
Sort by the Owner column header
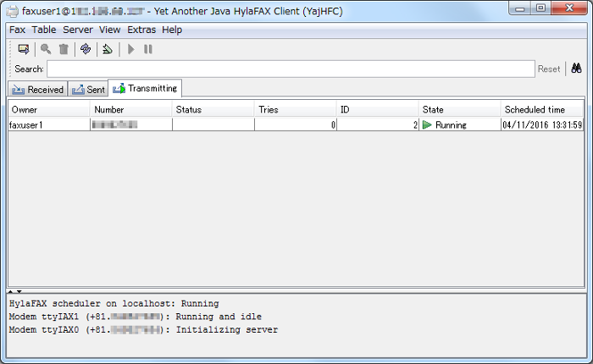[49, 109]
